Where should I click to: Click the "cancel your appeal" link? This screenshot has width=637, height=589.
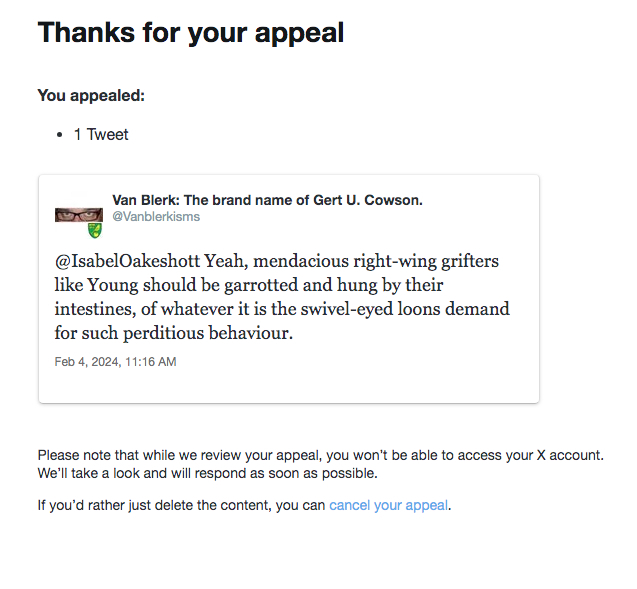389,505
